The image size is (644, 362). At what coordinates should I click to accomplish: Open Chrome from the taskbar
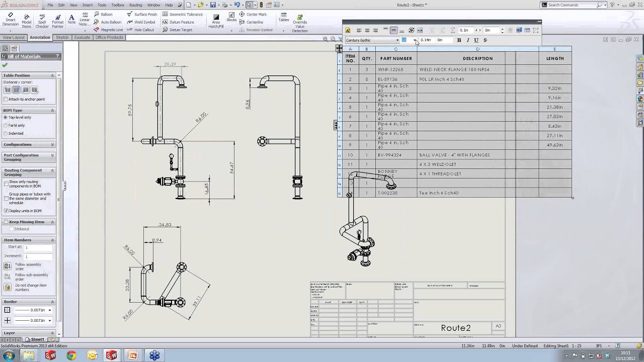click(71, 355)
